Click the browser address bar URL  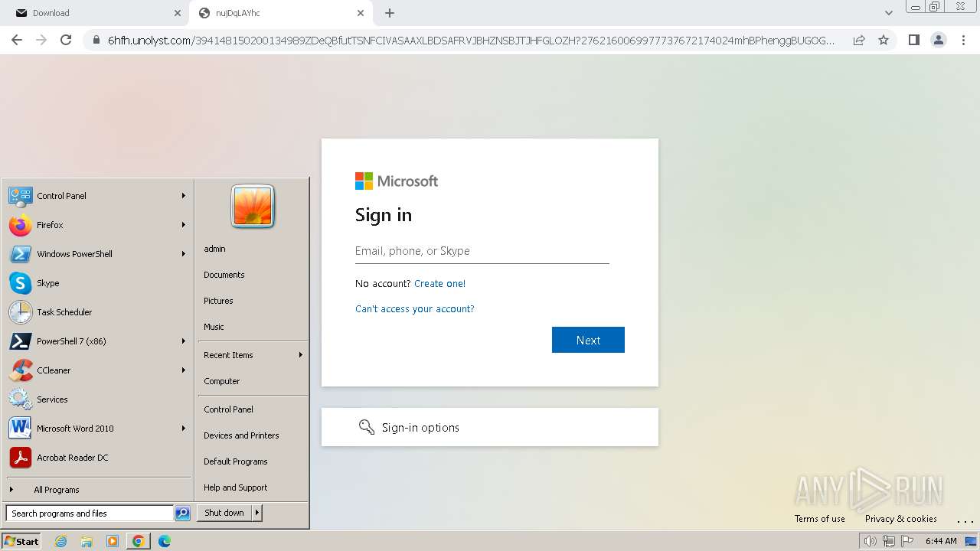[x=472, y=41]
